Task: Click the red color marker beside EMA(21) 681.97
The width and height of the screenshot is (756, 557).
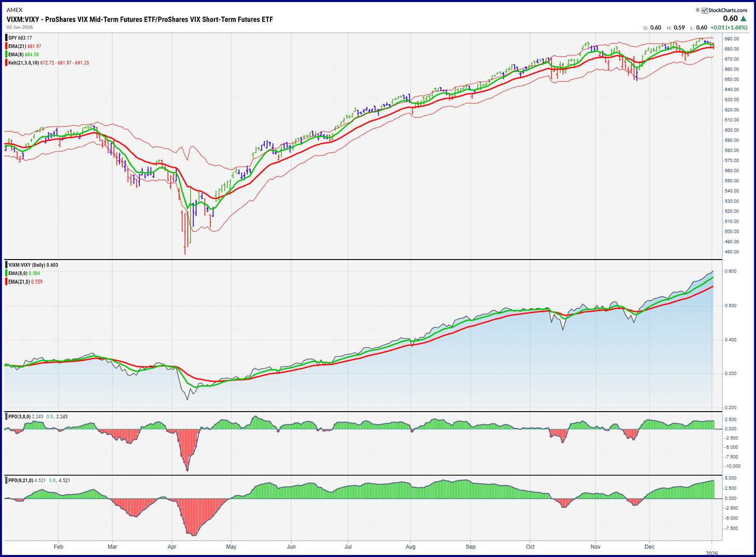Action: [6, 46]
